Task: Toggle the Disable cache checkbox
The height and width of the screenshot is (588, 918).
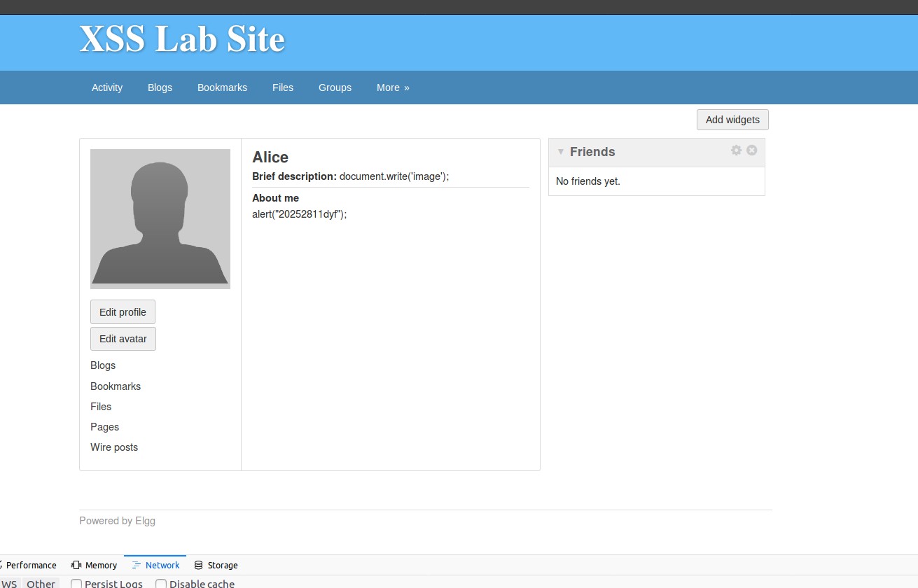Action: [161, 584]
